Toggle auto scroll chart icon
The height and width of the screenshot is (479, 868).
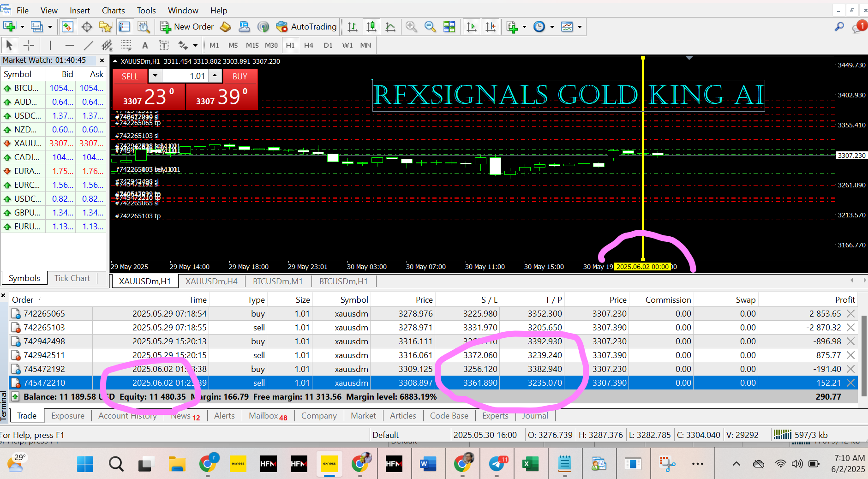[472, 27]
